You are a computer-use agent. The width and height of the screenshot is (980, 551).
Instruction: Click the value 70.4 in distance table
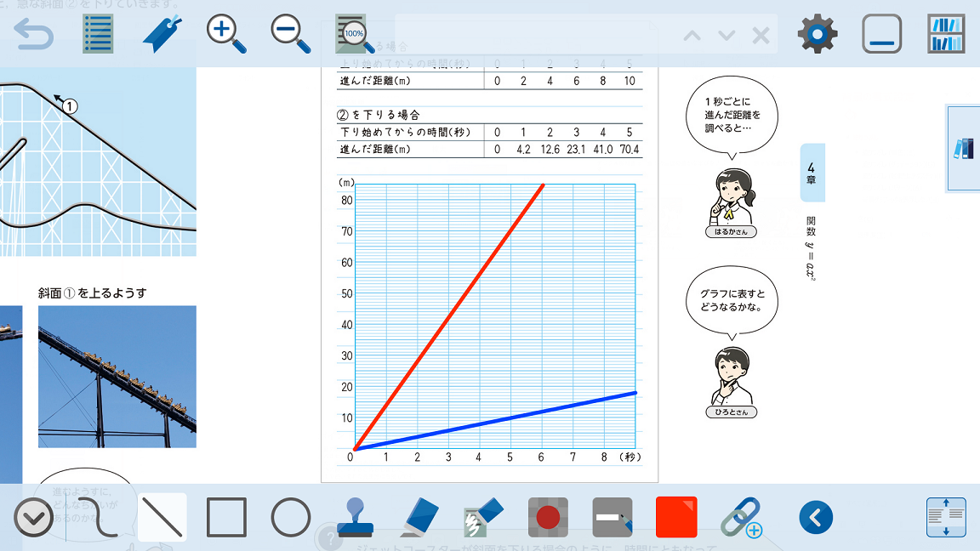pyautogui.click(x=630, y=150)
